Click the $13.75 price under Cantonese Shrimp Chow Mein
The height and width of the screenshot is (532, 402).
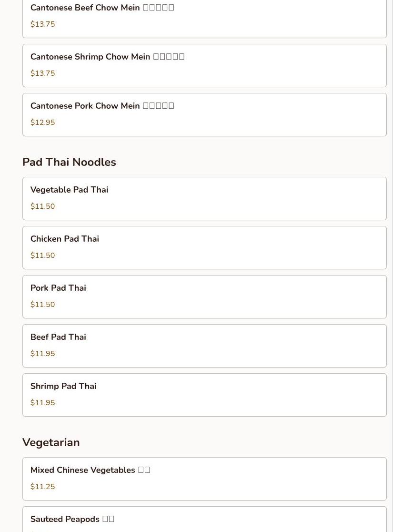[x=42, y=73]
